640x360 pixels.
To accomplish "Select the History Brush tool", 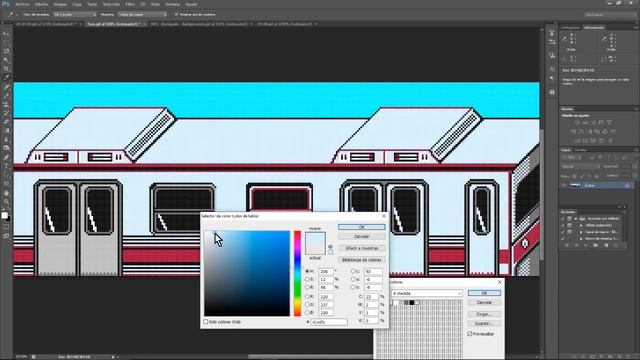I will tap(6, 113).
